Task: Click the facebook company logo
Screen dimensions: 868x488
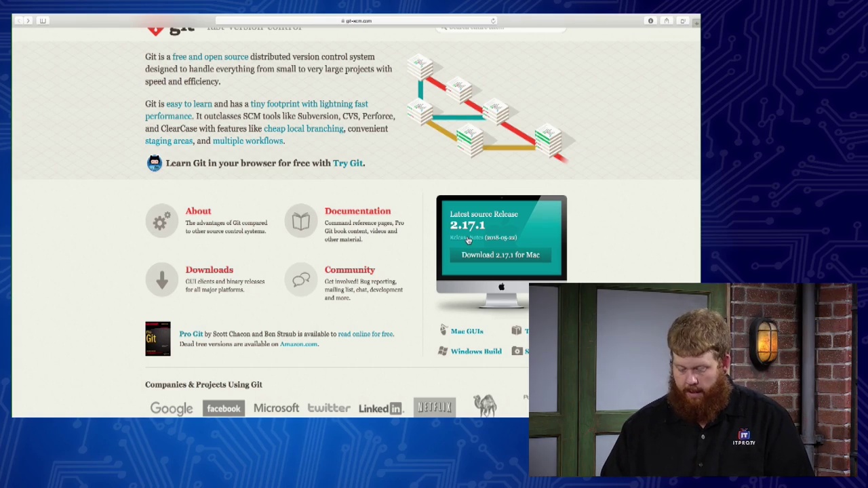Action: point(224,409)
